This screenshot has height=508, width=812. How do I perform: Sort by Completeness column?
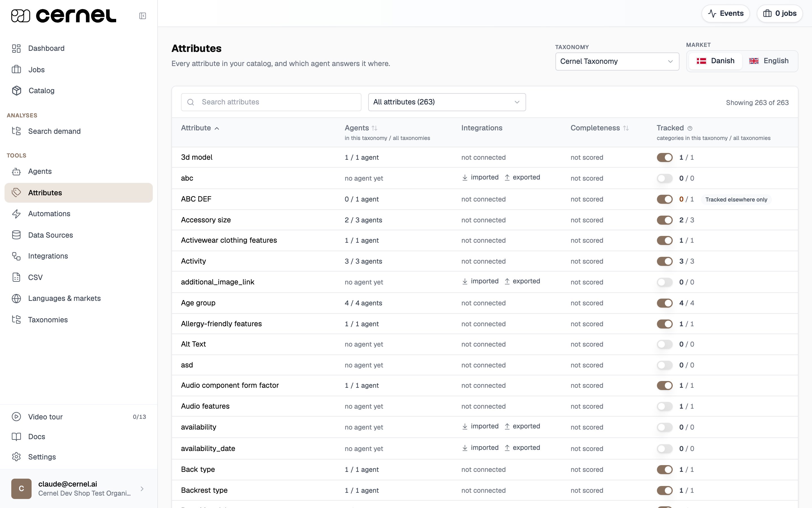pyautogui.click(x=600, y=128)
